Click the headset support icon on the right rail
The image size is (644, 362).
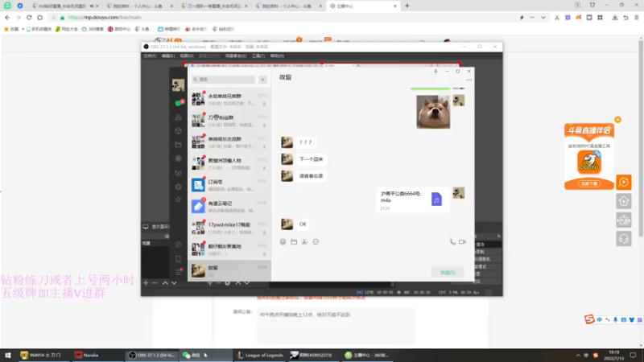[x=624, y=239]
